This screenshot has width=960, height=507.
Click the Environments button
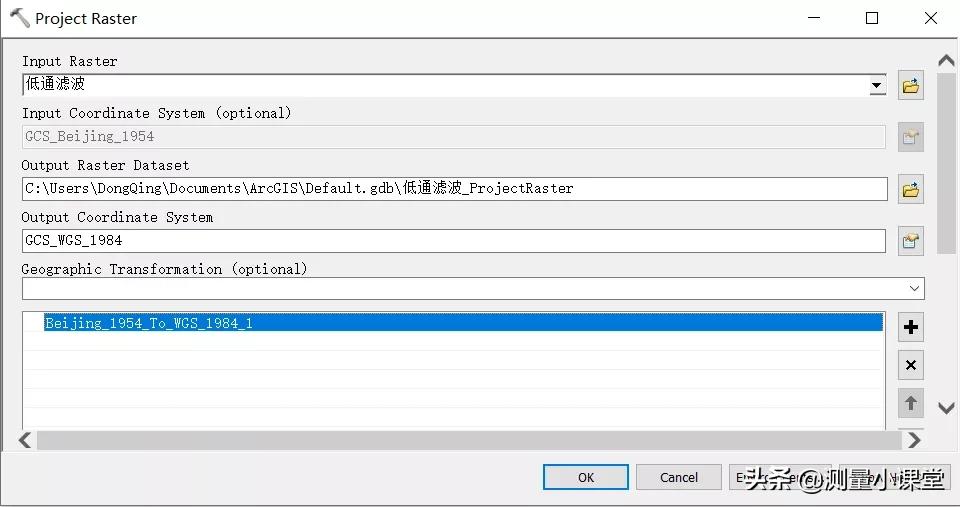(x=780, y=477)
